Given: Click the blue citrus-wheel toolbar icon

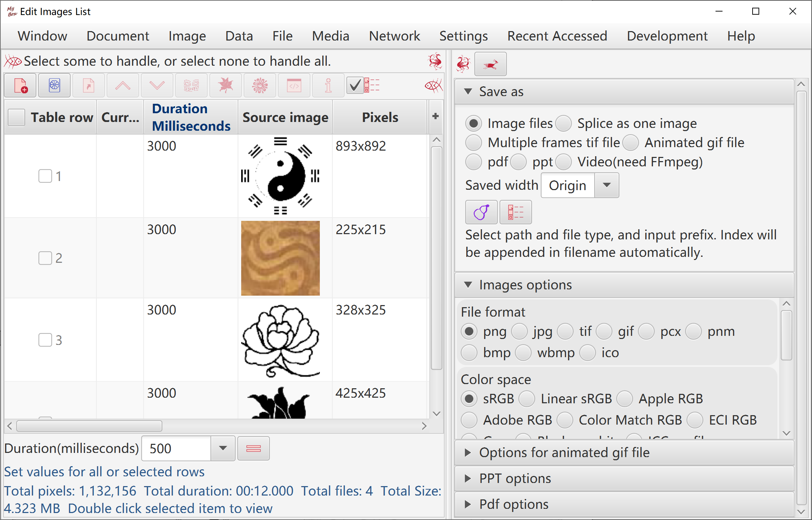Looking at the screenshot, I should [x=55, y=86].
